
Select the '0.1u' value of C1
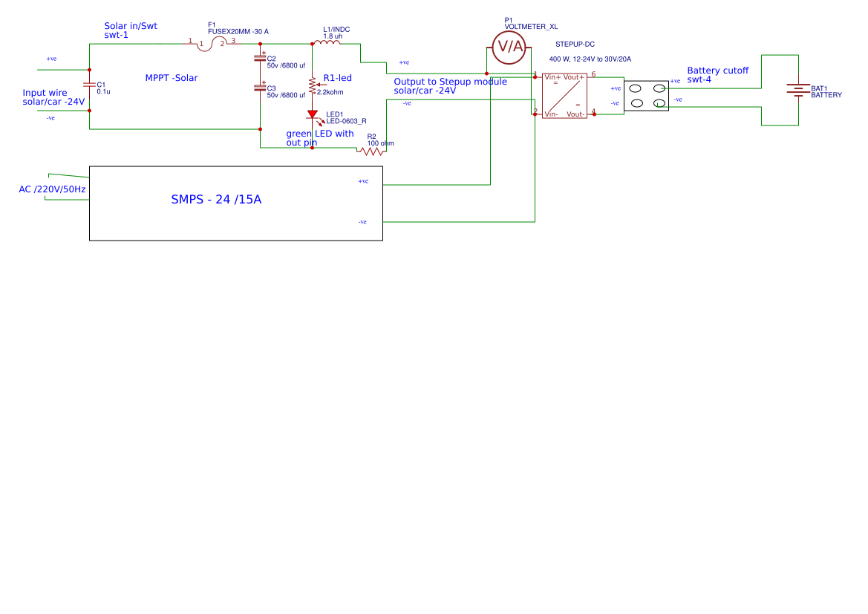tap(103, 91)
